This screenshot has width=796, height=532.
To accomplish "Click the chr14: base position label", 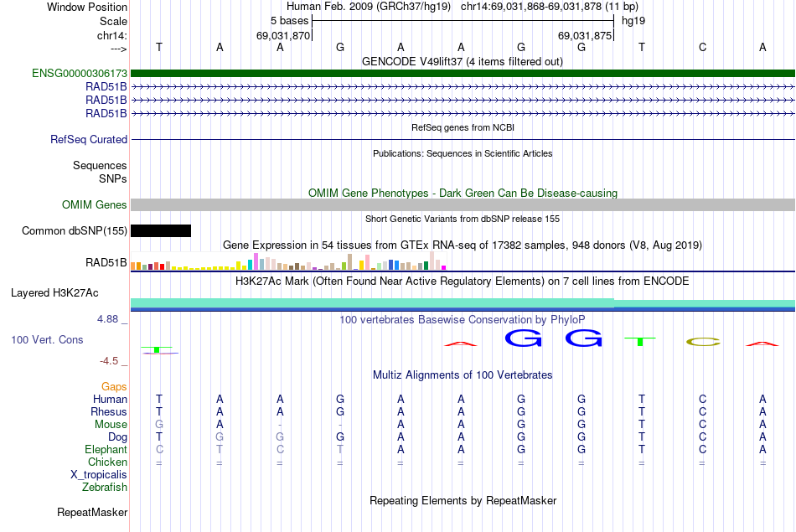I will (111, 35).
